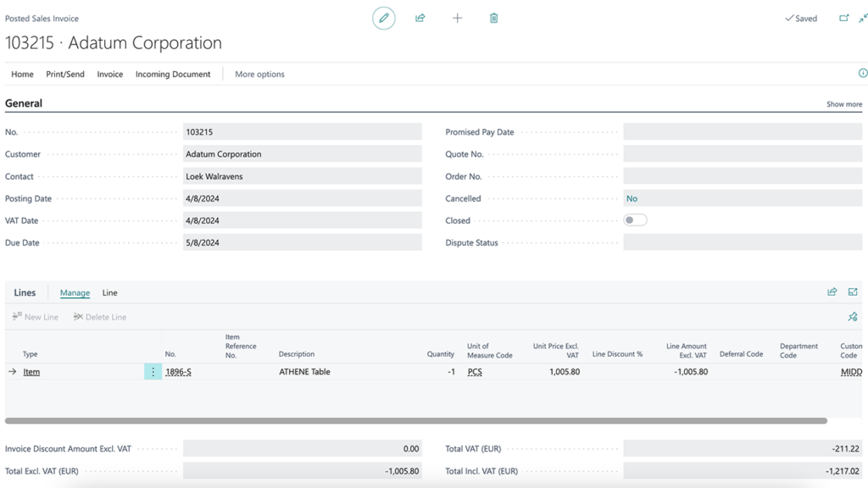Click the Share icon on the Lines section

coord(832,291)
